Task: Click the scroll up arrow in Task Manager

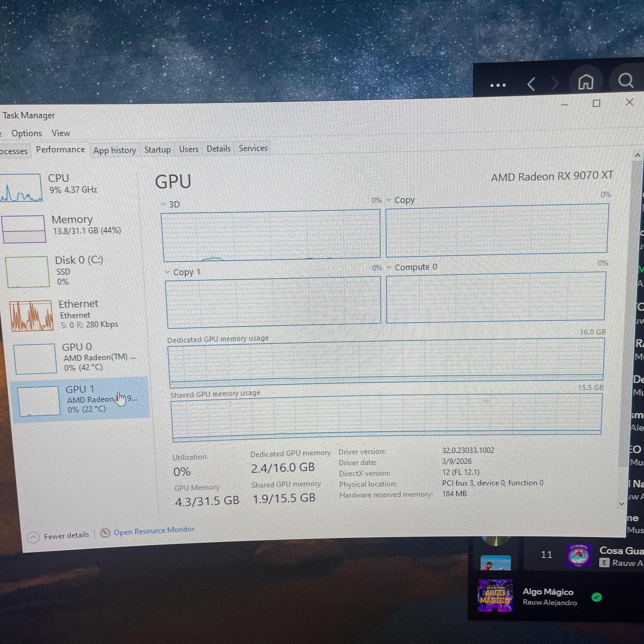Action: pyautogui.click(x=637, y=155)
